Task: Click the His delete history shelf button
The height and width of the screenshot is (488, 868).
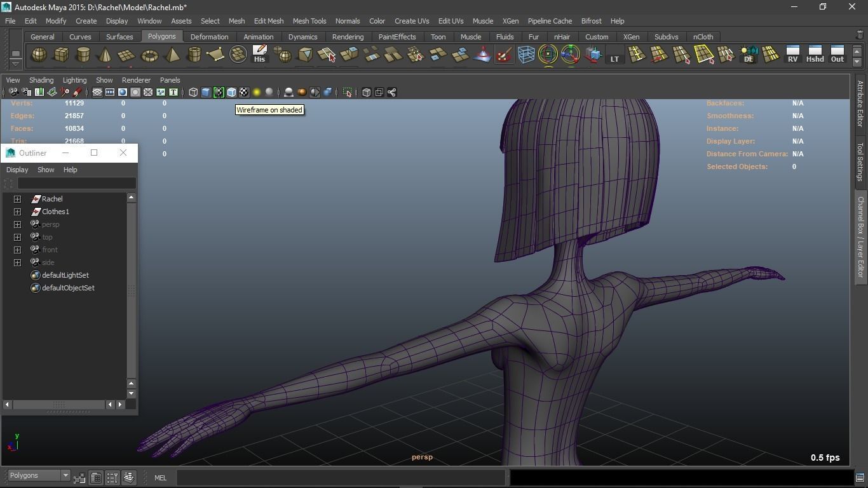Action: tap(259, 55)
